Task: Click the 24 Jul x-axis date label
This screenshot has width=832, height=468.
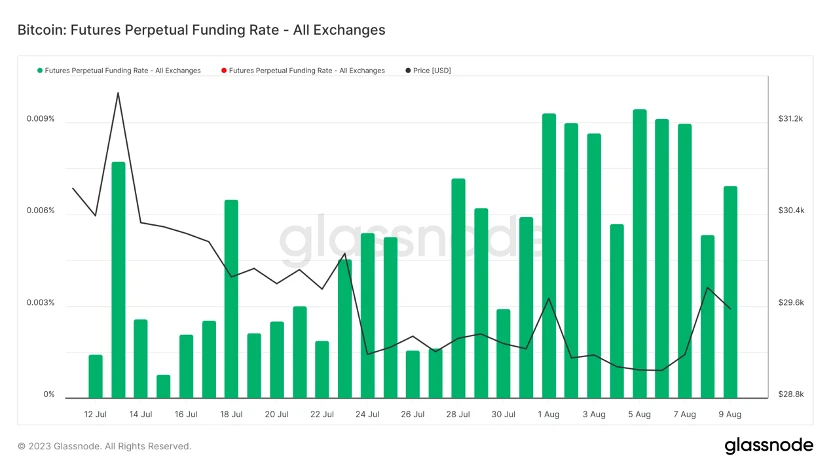Action: [x=367, y=414]
